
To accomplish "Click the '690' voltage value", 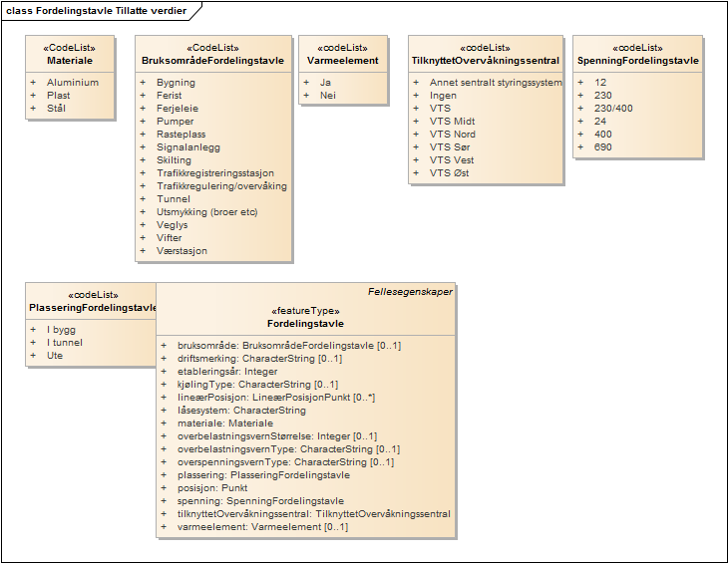I will pos(602,147).
